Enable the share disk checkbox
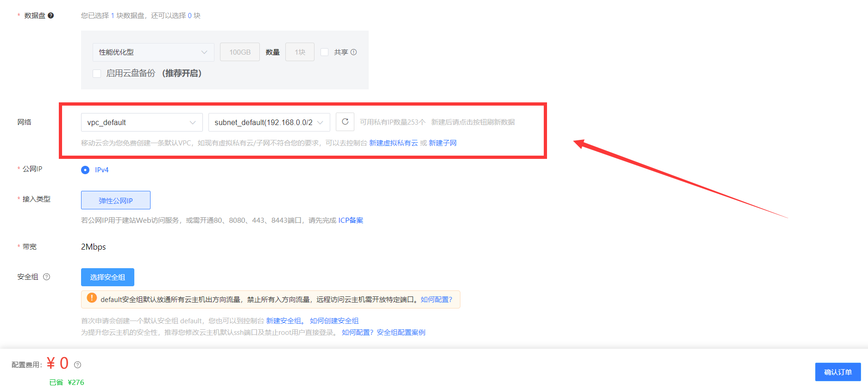This screenshot has height=390, width=868. tap(325, 52)
